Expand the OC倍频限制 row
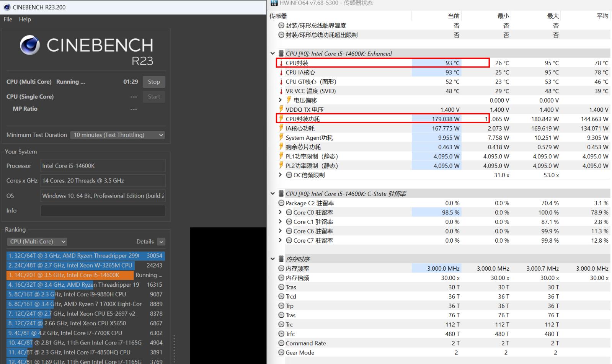The height and width of the screenshot is (364, 612). [x=280, y=175]
